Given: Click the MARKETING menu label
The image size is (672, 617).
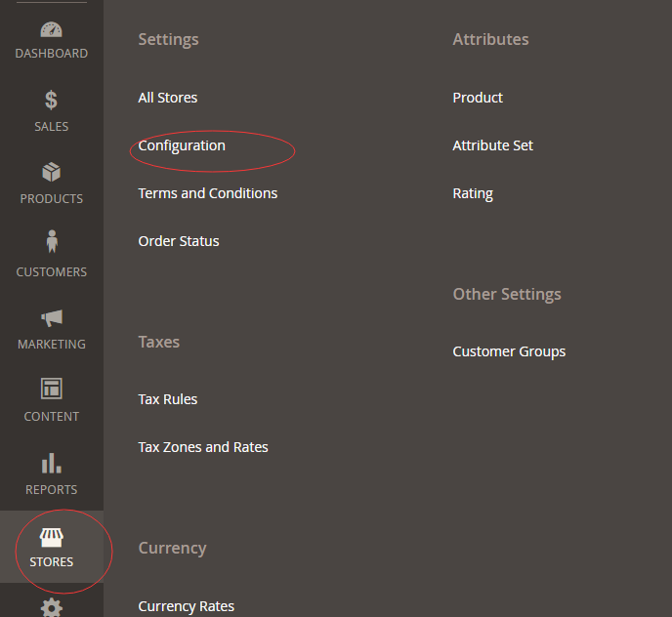Looking at the screenshot, I should 52,345.
